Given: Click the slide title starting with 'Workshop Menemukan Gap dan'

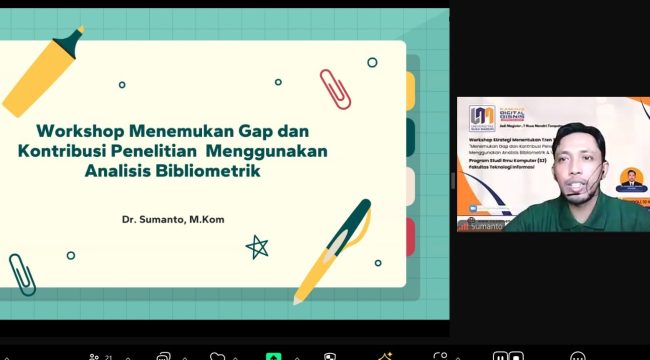Looking at the screenshot, I should pos(173,151).
